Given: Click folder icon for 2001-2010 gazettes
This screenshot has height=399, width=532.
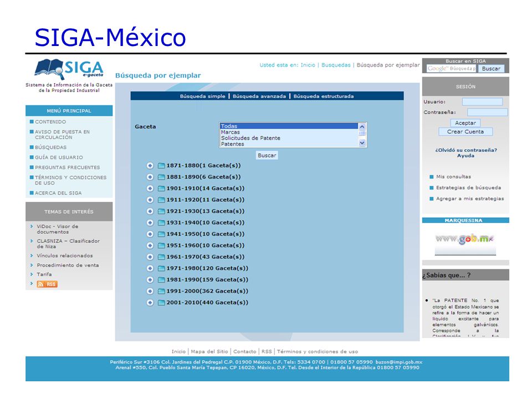Looking at the screenshot, I should coord(161,303).
